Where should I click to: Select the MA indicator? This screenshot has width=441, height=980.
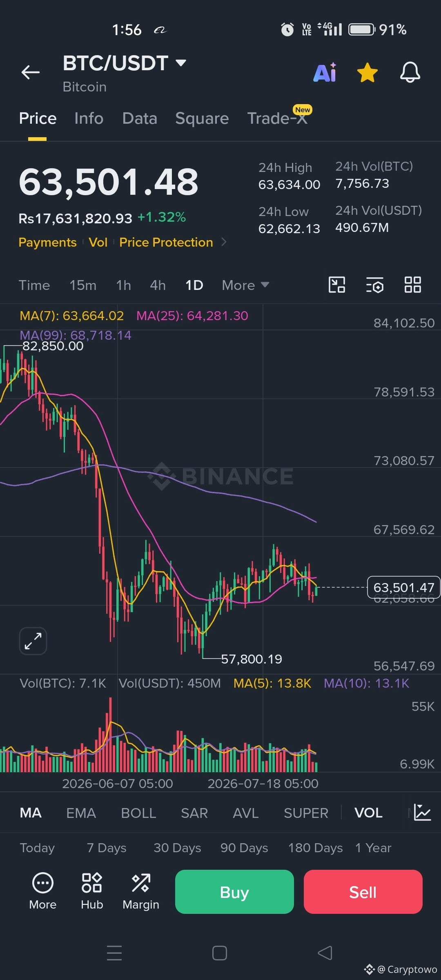31,813
